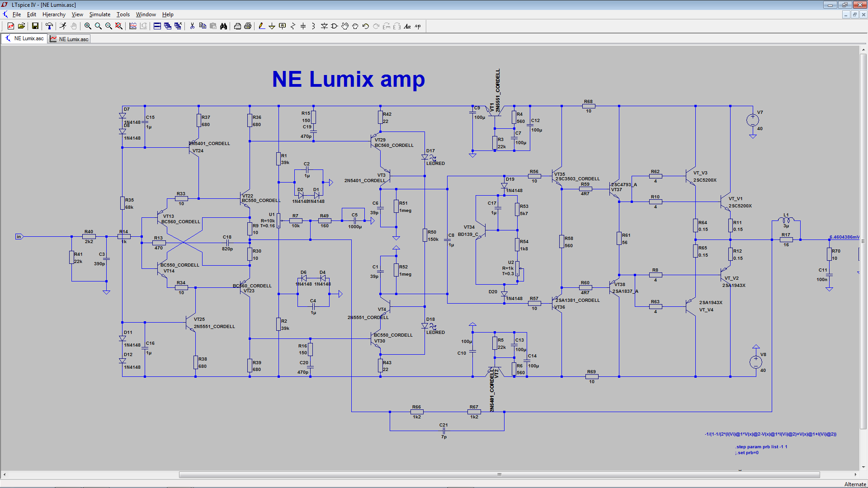Click the Tile Windows toolbar button
Image resolution: width=868 pixels, height=488 pixels.
pos(157,26)
